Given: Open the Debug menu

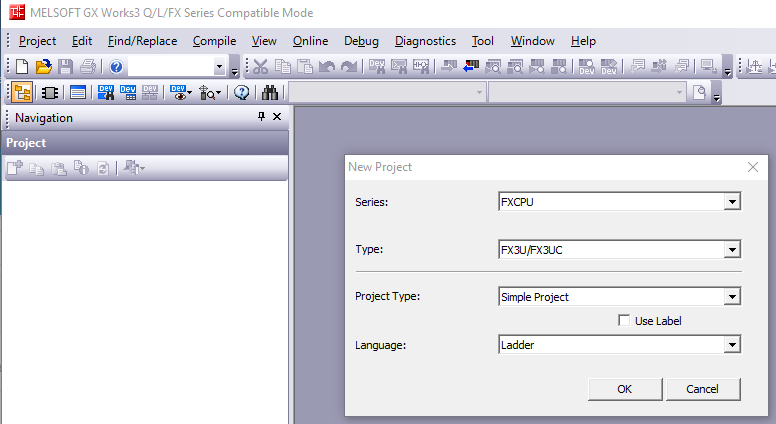Looking at the screenshot, I should (361, 41).
